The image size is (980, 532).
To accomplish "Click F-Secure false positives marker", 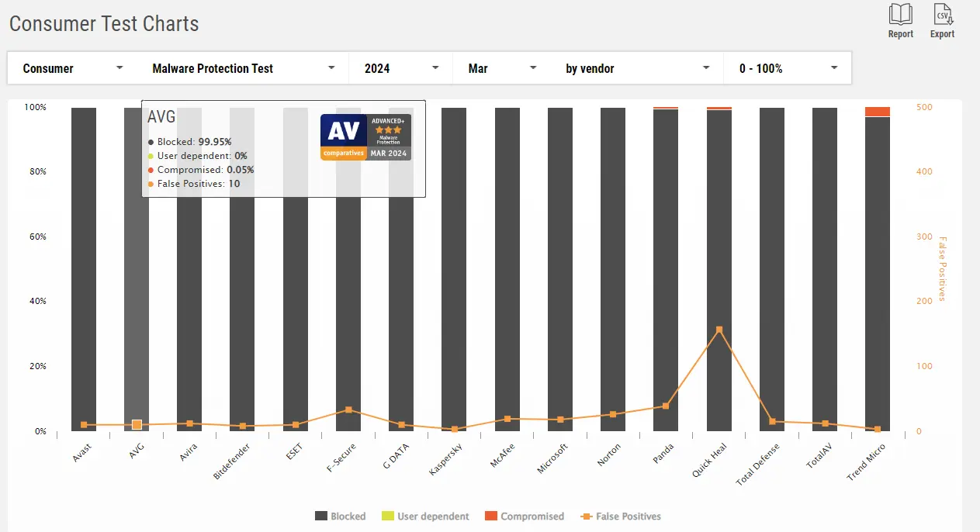I will point(348,409).
